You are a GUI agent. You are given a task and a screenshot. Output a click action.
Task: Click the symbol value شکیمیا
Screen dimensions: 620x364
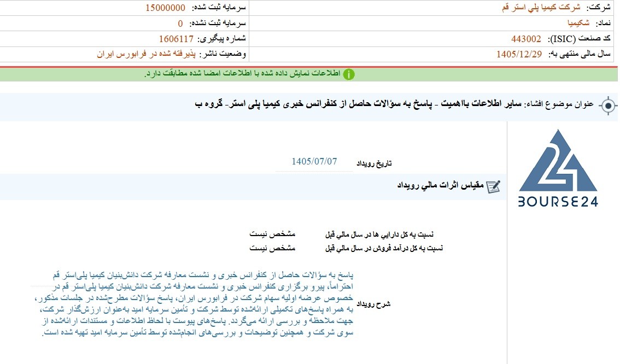578,23
